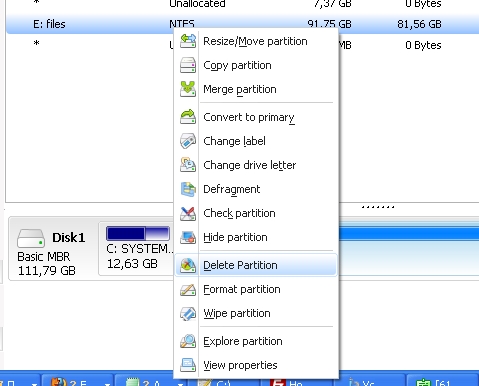Click the Change label tag icon
The height and width of the screenshot is (386, 479).
188,141
